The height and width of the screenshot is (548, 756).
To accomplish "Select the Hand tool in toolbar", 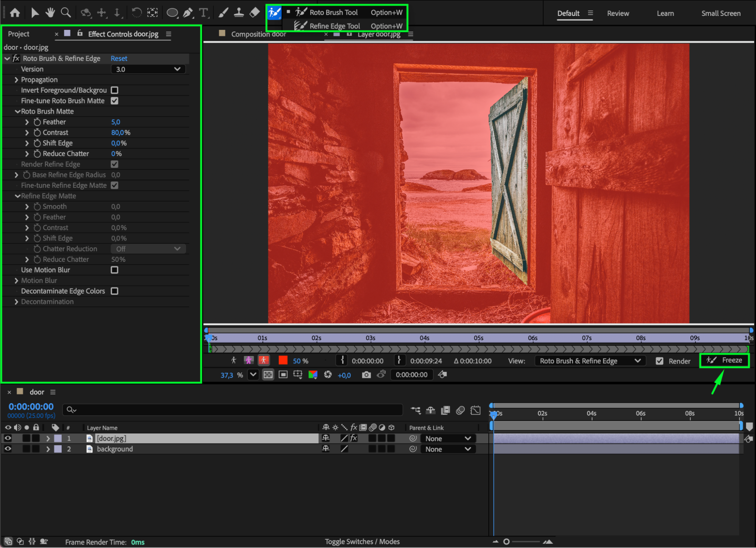I will tap(50, 13).
